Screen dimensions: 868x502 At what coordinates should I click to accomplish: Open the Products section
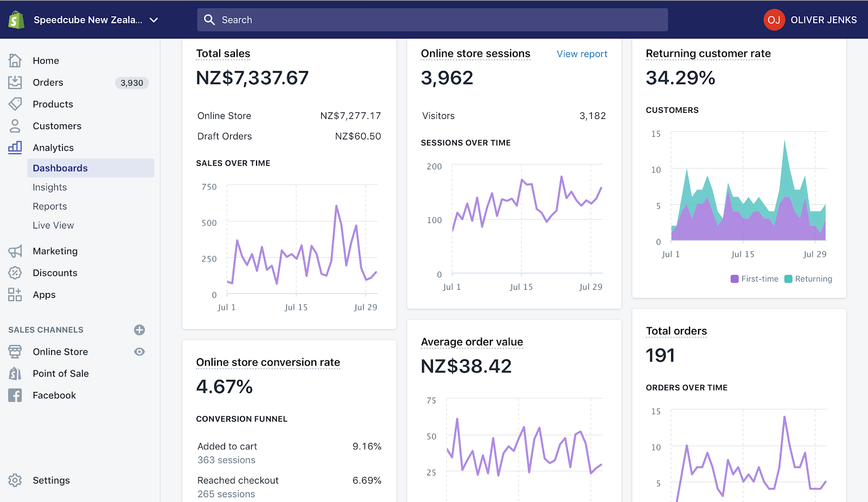(x=53, y=104)
